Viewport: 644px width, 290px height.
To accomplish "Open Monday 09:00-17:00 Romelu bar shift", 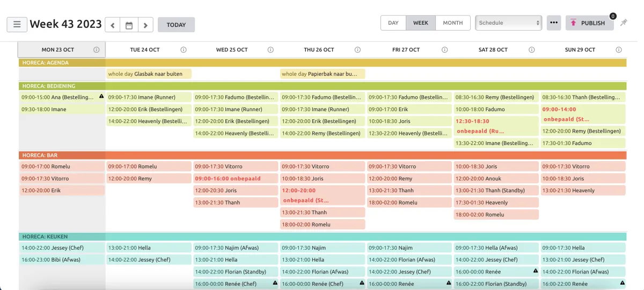I will (x=62, y=166).
